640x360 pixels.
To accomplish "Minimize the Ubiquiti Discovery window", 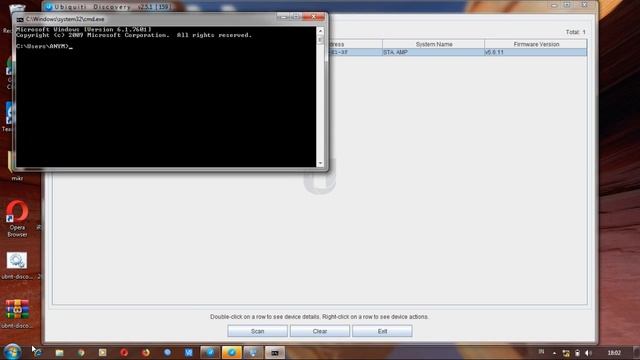I will click(x=554, y=5).
